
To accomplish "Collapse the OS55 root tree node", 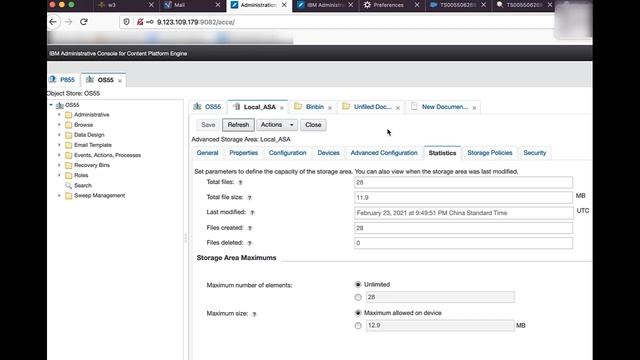I will (51, 105).
